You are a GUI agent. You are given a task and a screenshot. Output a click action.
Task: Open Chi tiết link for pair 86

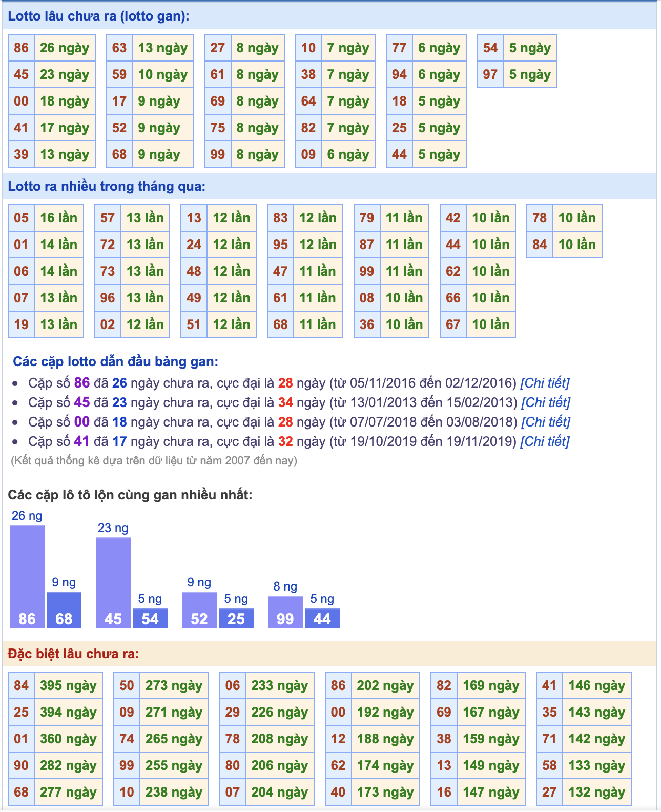545,383
